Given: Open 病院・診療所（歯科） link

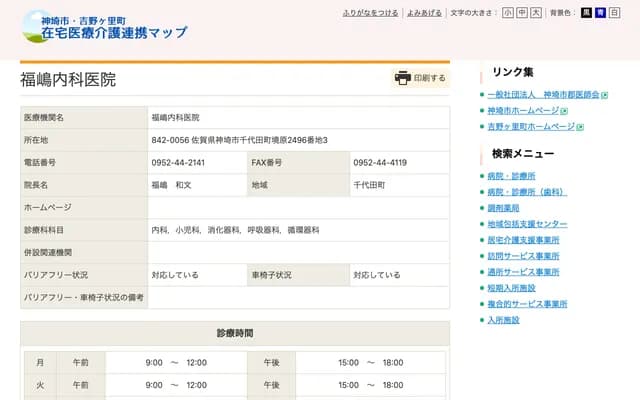Looking at the screenshot, I should point(527,192).
